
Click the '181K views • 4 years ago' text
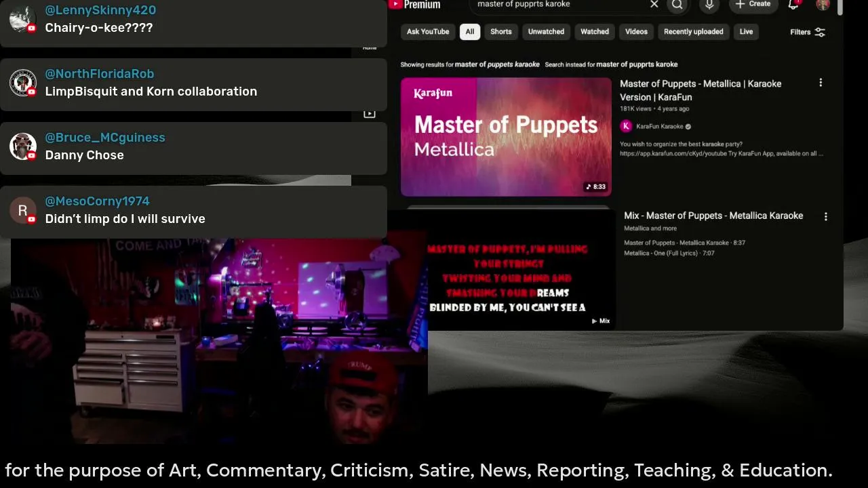(654, 108)
